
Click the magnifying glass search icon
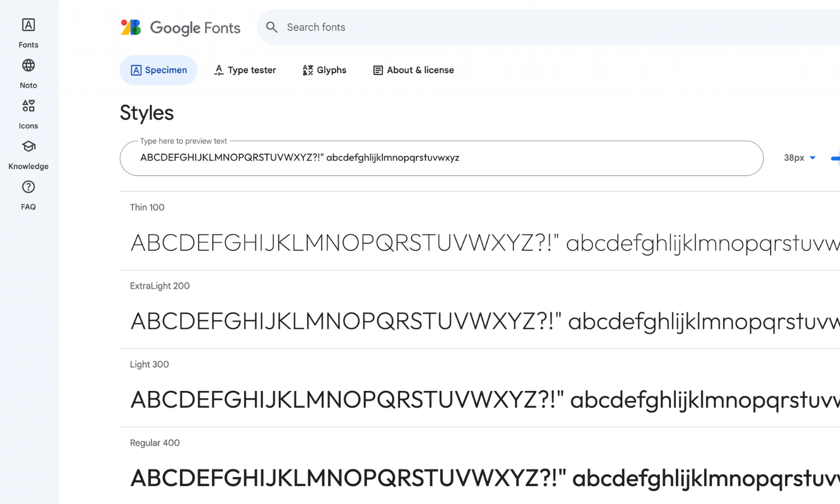272,27
